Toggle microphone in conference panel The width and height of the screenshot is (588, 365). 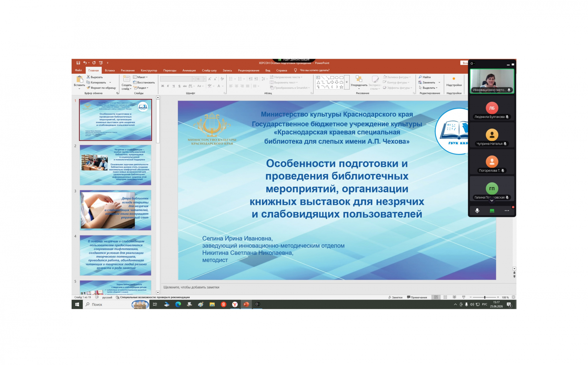pos(477,211)
